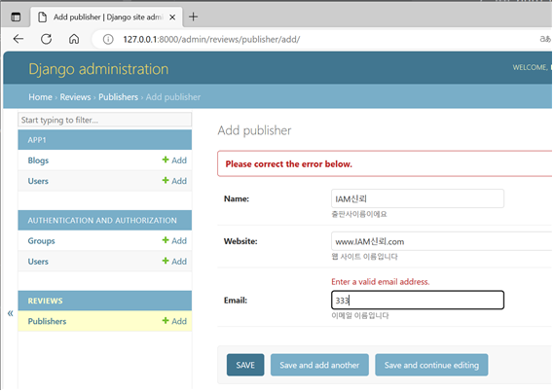
Task: Open the Reviews breadcrumb link
Action: coord(75,97)
